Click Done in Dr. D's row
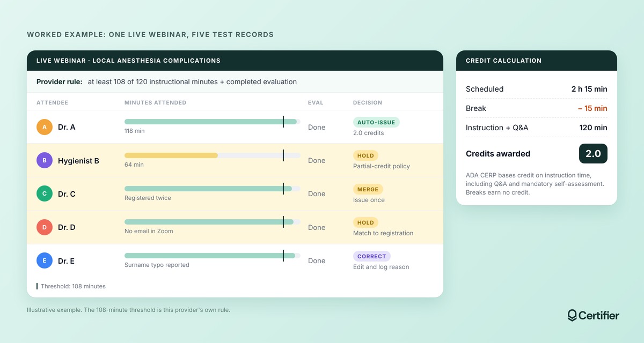Screen dimensions: 644x343 pyautogui.click(x=317, y=227)
